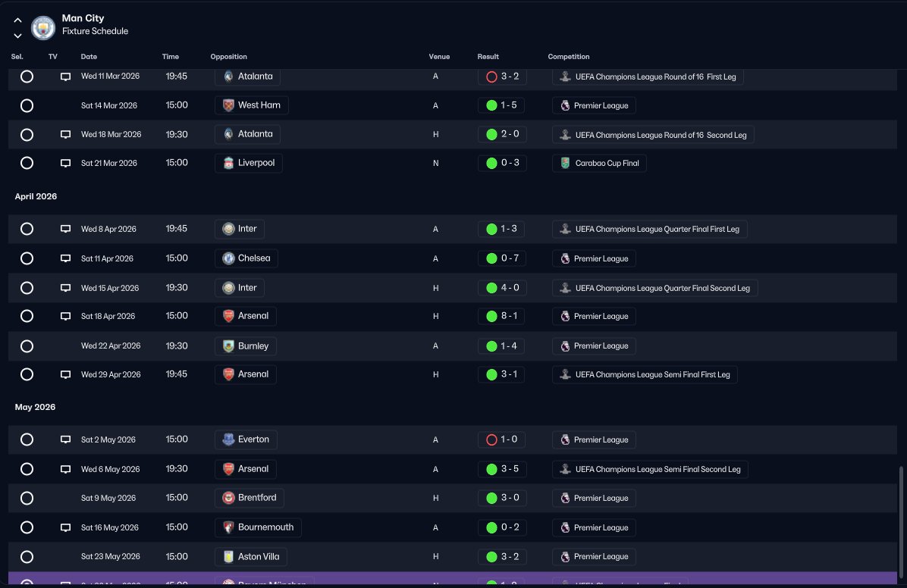
Task: Click the Man City team name heading
Action: pos(83,18)
